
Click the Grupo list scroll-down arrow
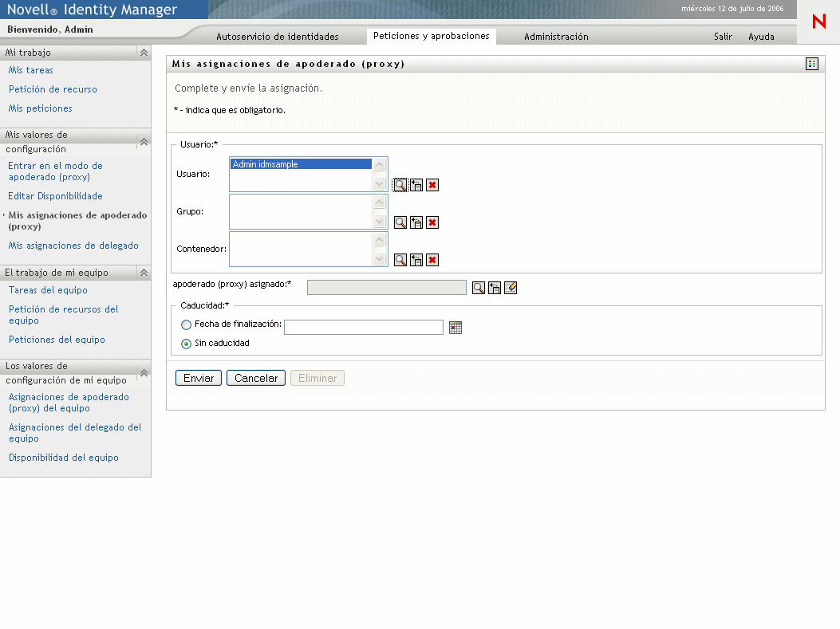pyautogui.click(x=379, y=222)
